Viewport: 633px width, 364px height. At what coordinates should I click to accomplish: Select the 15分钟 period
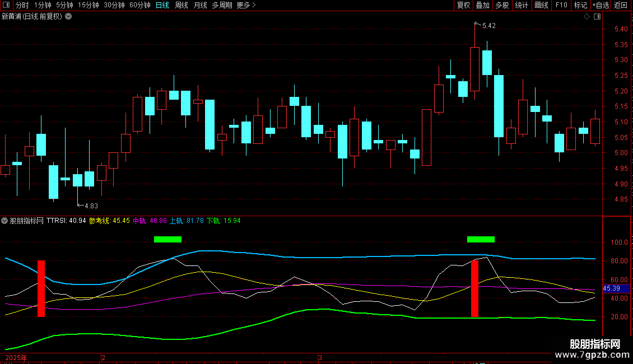[88, 5]
